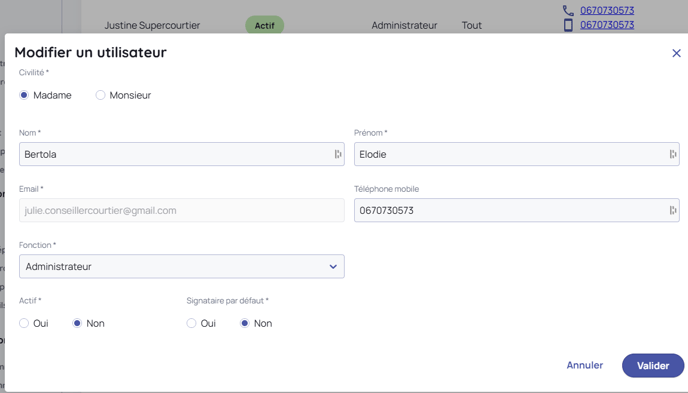Click the Fonction dropdown chevron arrow

click(x=333, y=267)
